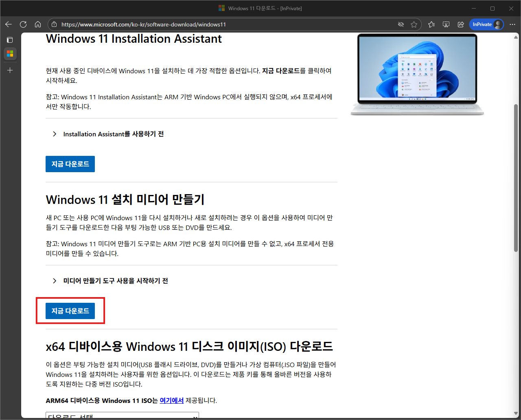The width and height of the screenshot is (521, 420).
Task: Open the favorites list panel
Action: tap(431, 24)
